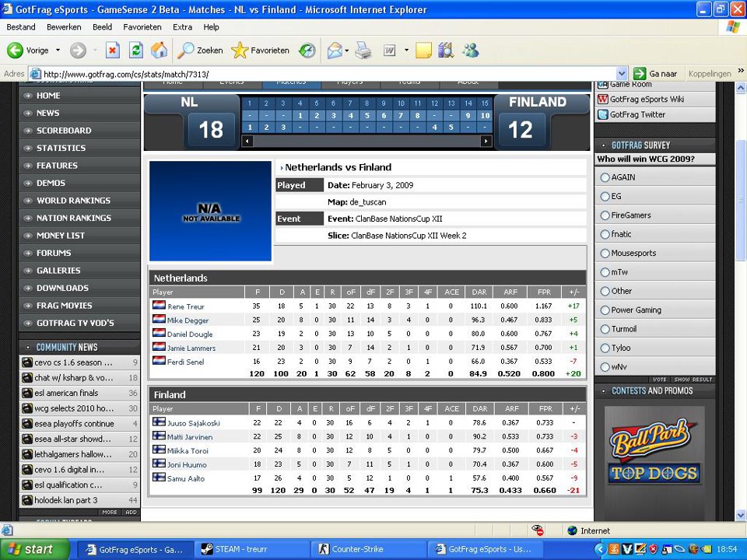Viewport: 747px width, 560px height.
Task: Click Netherlands flag beside Rene Treur
Action: click(159, 305)
